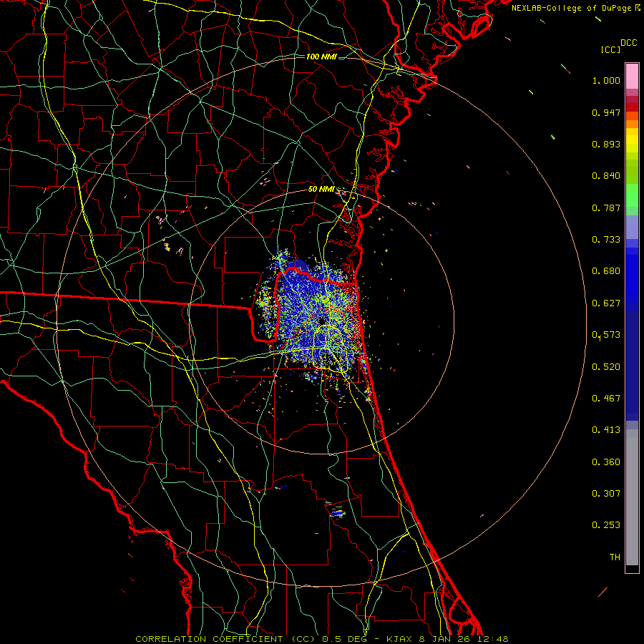Click the 0.520 scale value

pyautogui.click(x=606, y=367)
